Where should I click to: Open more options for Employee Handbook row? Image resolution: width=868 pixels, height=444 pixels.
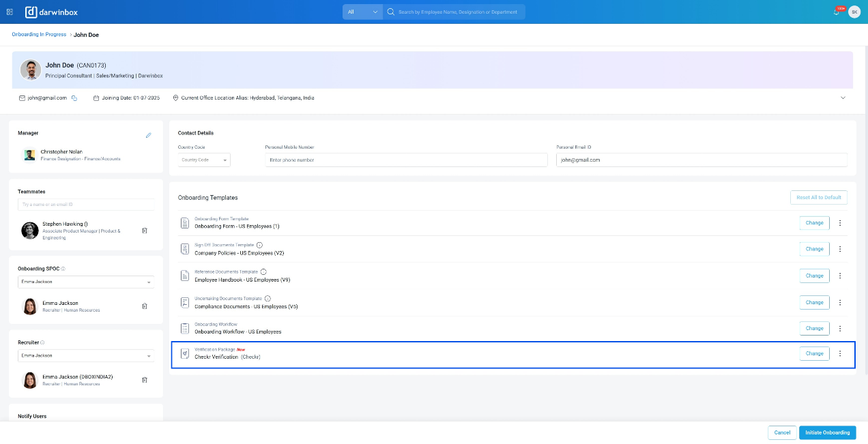pyautogui.click(x=840, y=276)
